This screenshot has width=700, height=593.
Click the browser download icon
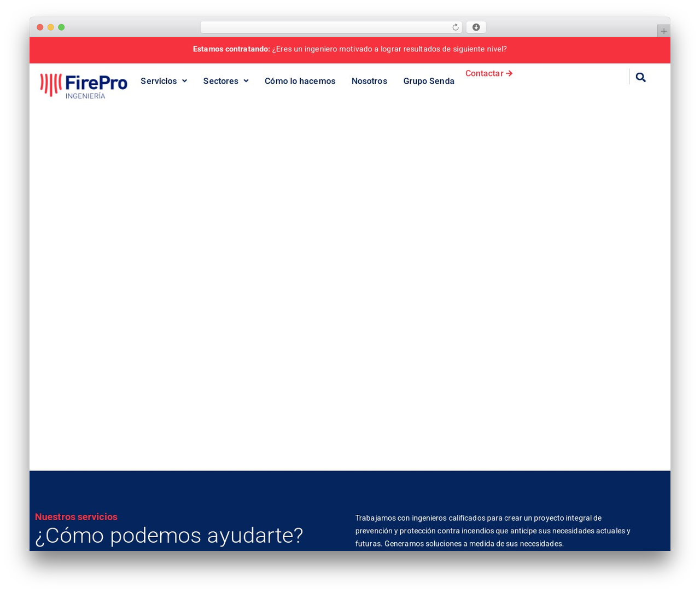pos(476,27)
